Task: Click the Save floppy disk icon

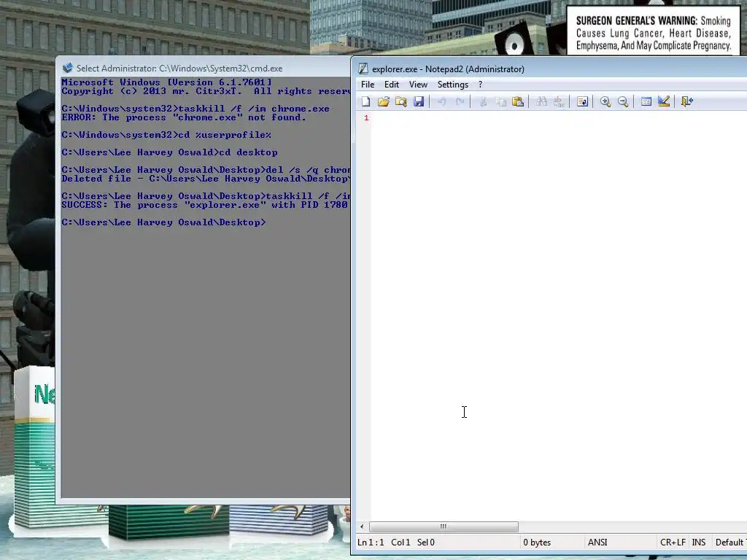Action: (x=419, y=101)
